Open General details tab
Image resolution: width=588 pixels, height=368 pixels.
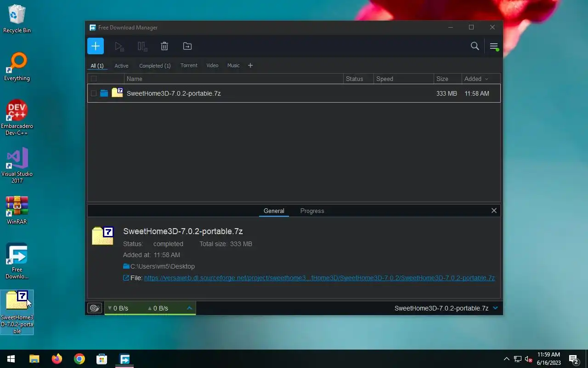(274, 211)
